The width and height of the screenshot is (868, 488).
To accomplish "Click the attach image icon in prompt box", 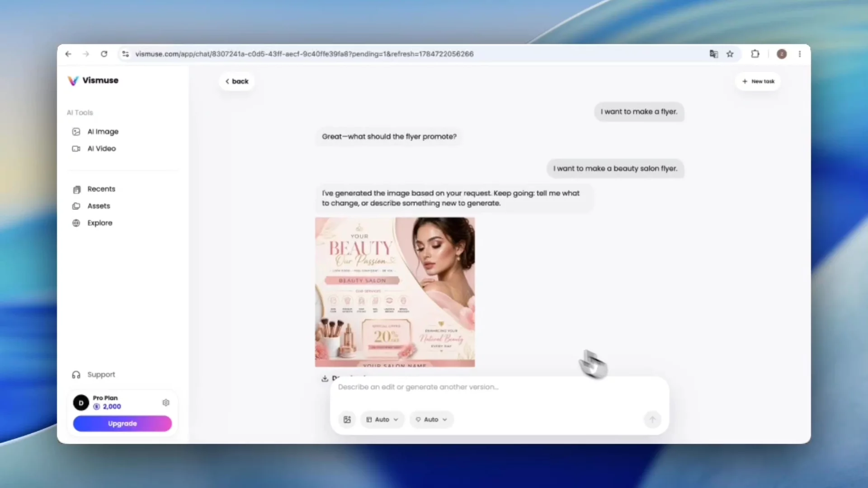I will coord(347,420).
